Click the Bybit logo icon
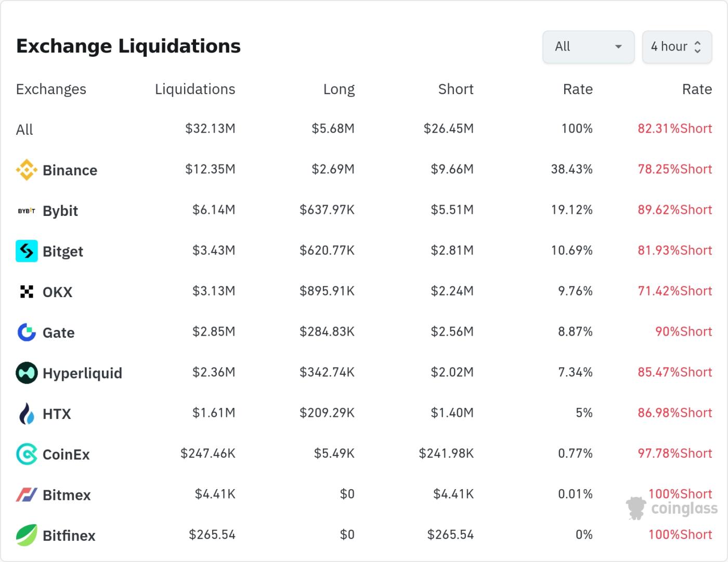This screenshot has height=562, width=728. [27, 211]
